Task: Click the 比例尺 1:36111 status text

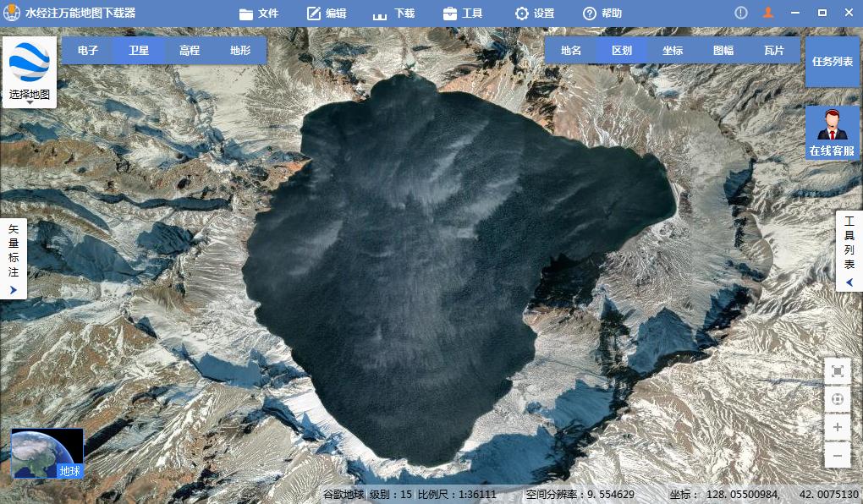Action: (x=458, y=494)
